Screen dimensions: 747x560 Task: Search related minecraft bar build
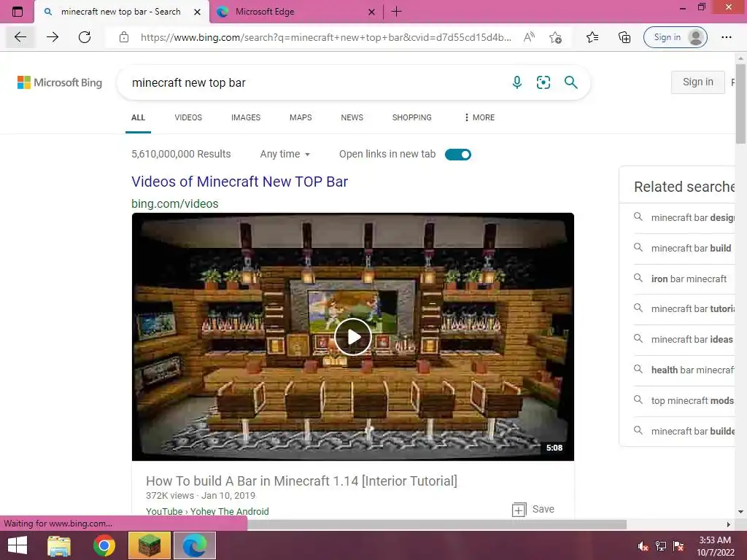tap(682, 248)
